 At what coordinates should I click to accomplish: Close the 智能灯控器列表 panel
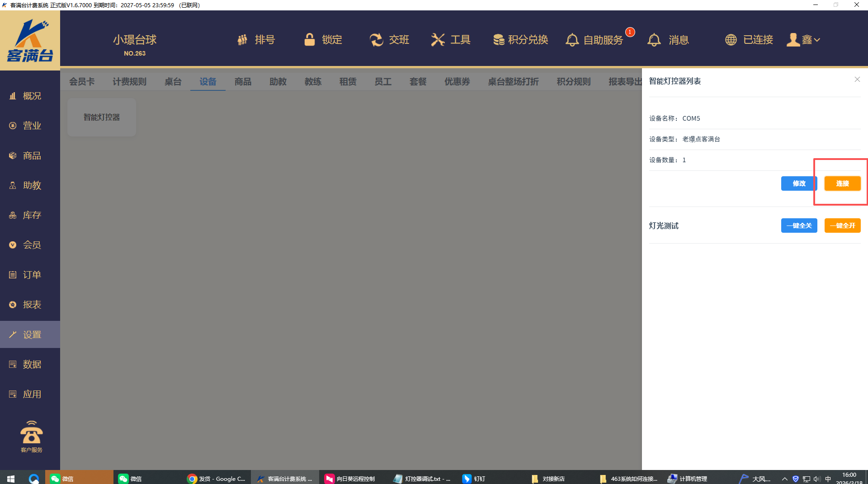pos(857,80)
